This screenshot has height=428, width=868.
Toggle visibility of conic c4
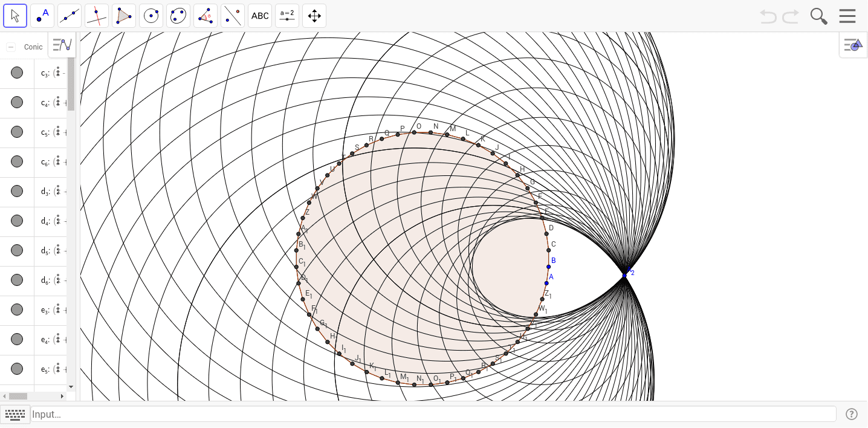click(17, 102)
